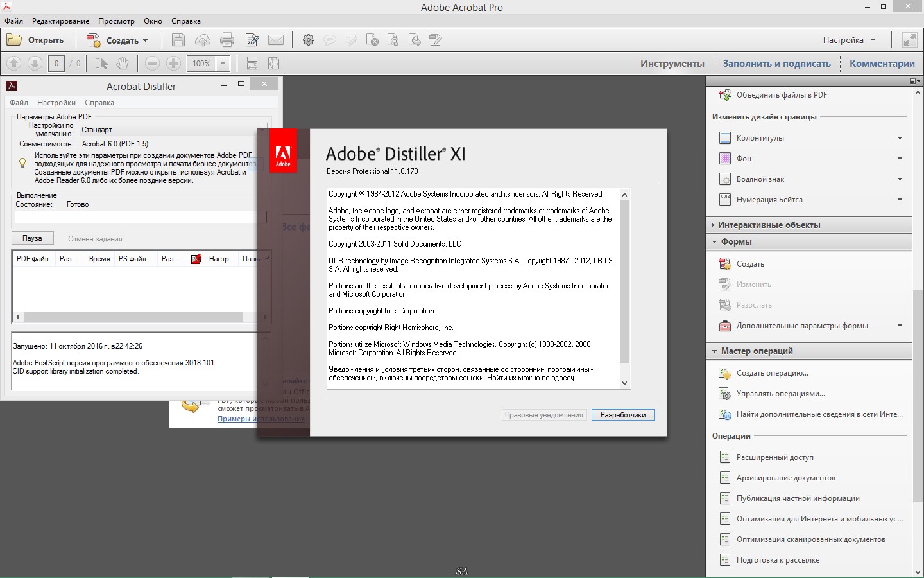Screen dimensions: 924x578
Task: Open the Редактирование menu
Action: [x=61, y=21]
